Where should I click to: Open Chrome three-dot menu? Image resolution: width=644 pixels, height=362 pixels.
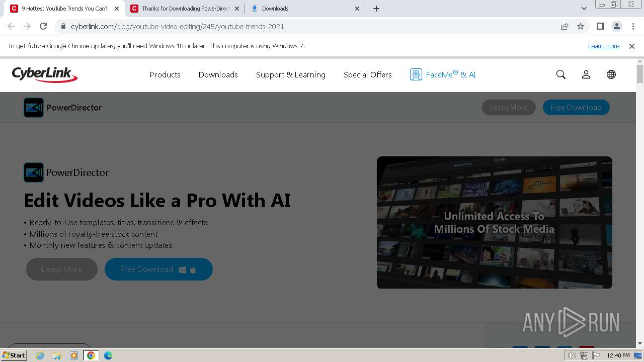[x=633, y=27]
